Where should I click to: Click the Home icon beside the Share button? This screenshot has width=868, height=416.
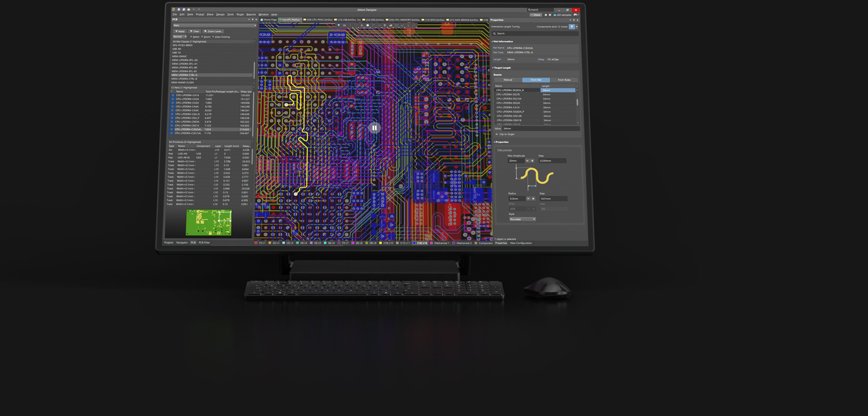[x=546, y=15]
